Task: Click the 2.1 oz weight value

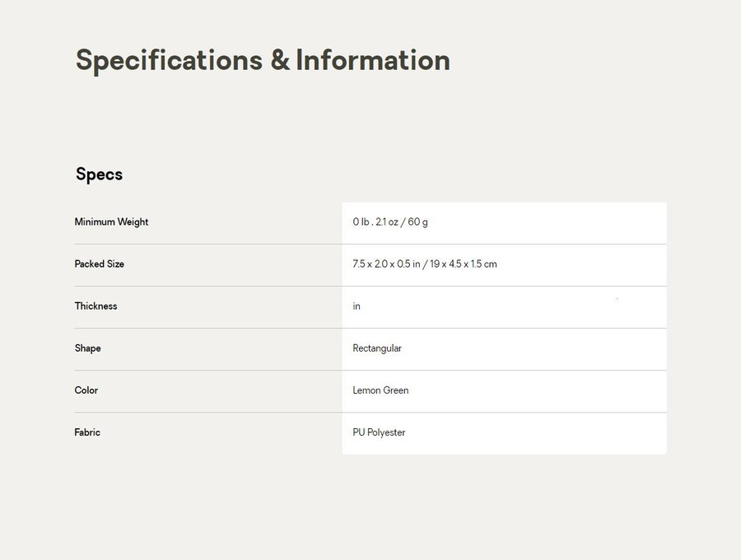Action: [386, 222]
